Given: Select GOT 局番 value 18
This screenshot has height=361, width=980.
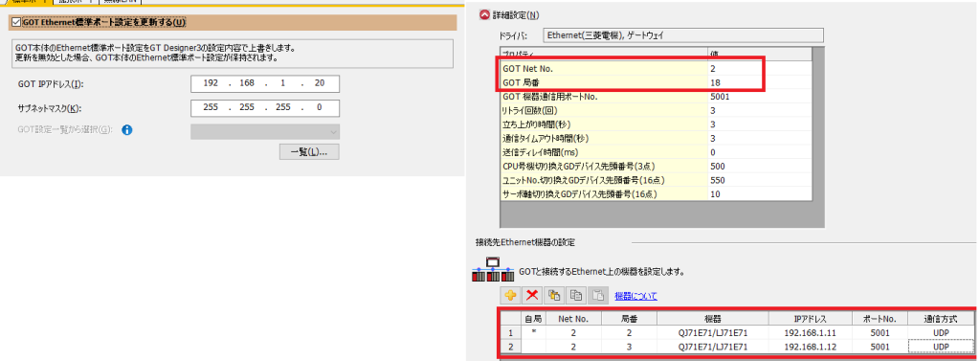Looking at the screenshot, I should click(759, 82).
